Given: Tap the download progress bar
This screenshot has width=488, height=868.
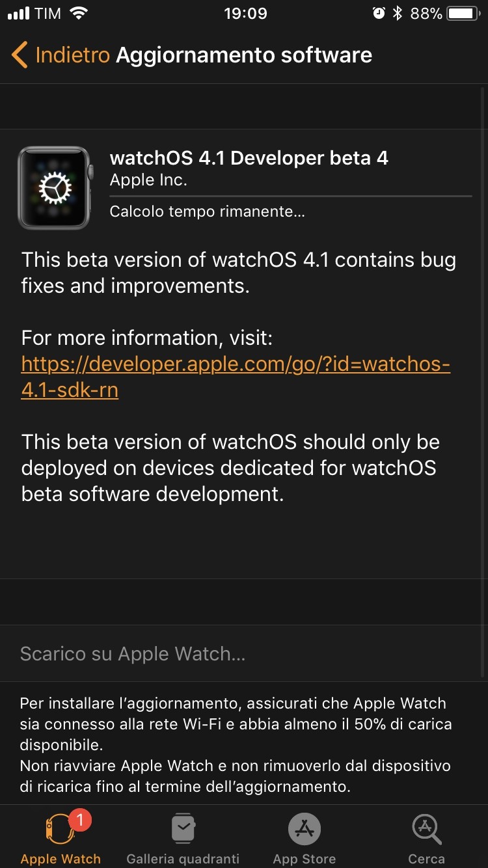Looking at the screenshot, I should (291, 195).
